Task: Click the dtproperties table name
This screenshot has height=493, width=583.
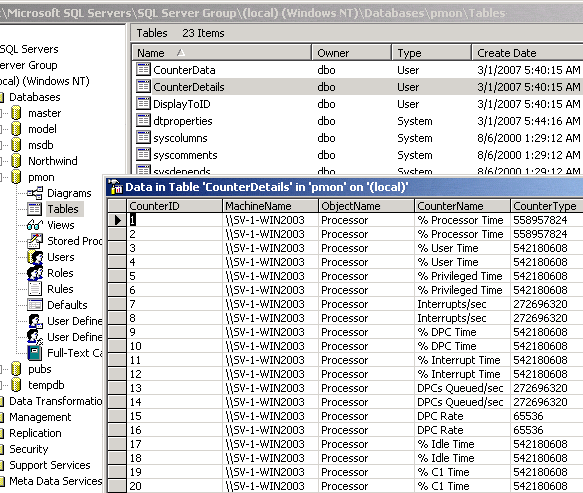Action: 183,121
